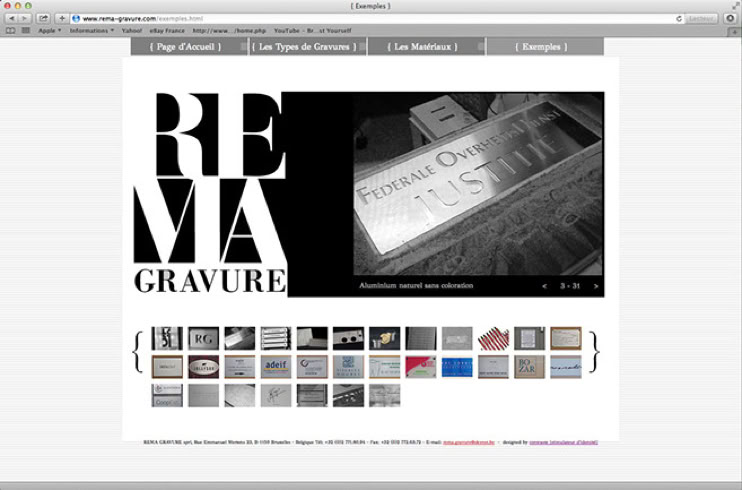Switch to the Les Matériaux tab

pyautogui.click(x=423, y=46)
